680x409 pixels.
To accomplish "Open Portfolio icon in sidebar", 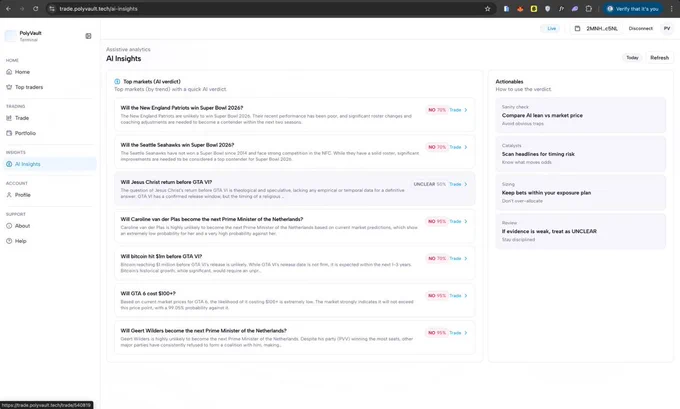I will coord(9,133).
